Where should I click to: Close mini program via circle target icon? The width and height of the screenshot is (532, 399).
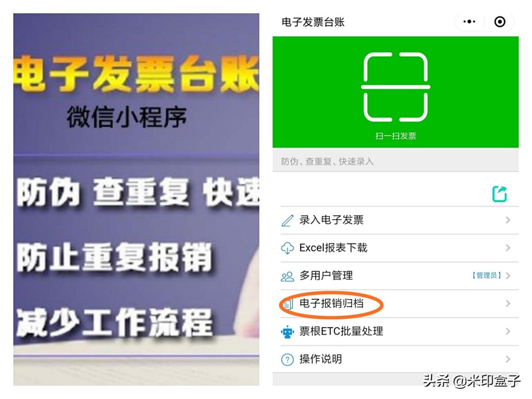[500, 22]
